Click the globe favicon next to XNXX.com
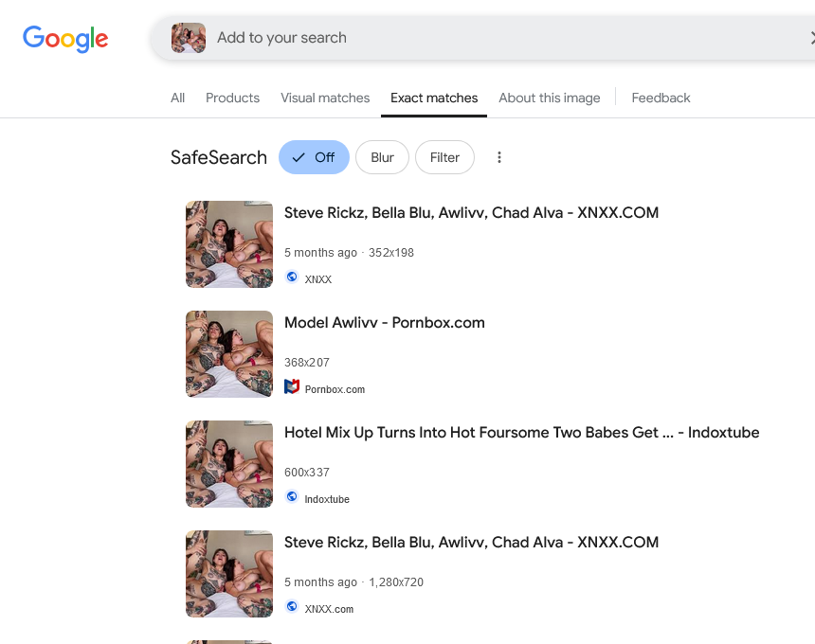815x644 pixels. (x=292, y=607)
